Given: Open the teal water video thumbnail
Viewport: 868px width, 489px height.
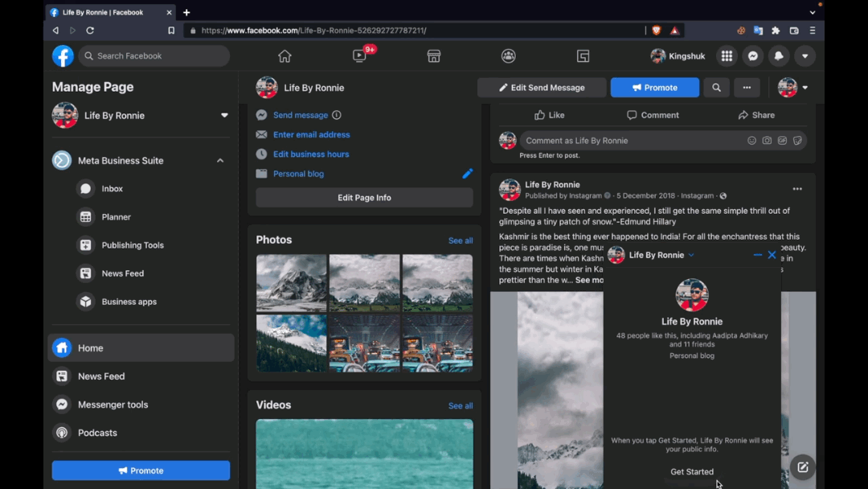Looking at the screenshot, I should [364, 454].
